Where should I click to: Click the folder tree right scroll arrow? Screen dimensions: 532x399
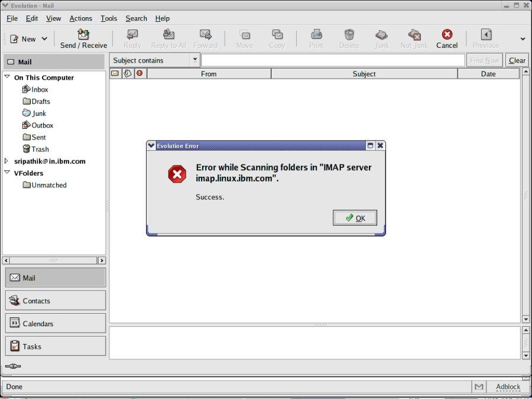pos(102,261)
